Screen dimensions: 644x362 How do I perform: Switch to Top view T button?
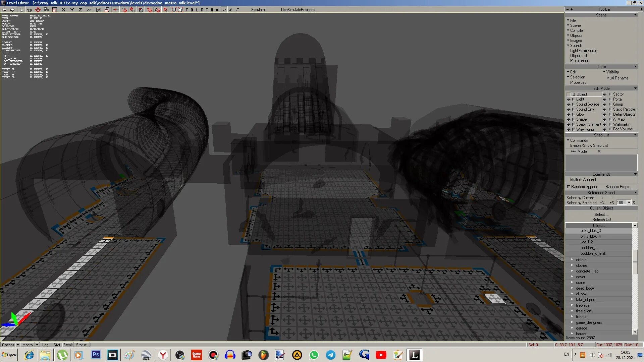tap(207, 10)
